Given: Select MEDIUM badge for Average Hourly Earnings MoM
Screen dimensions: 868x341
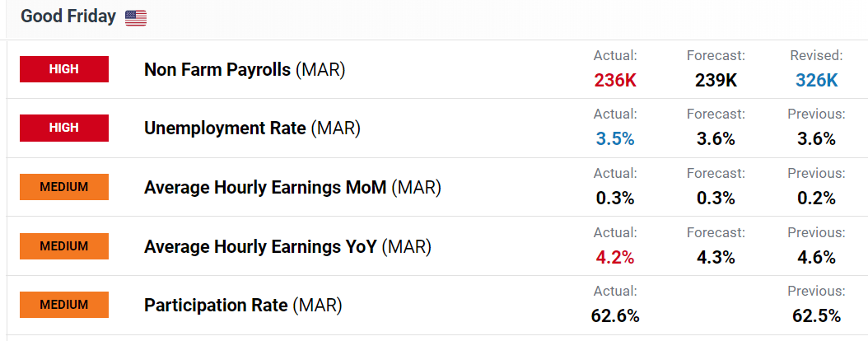Looking at the screenshot, I should [64, 187].
